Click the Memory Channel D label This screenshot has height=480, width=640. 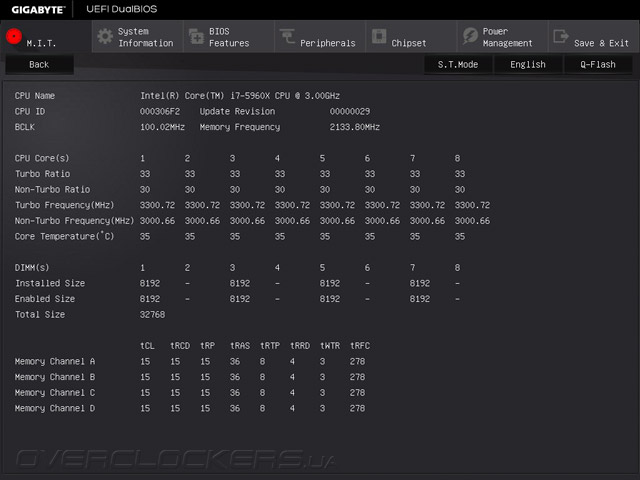[x=55, y=408]
